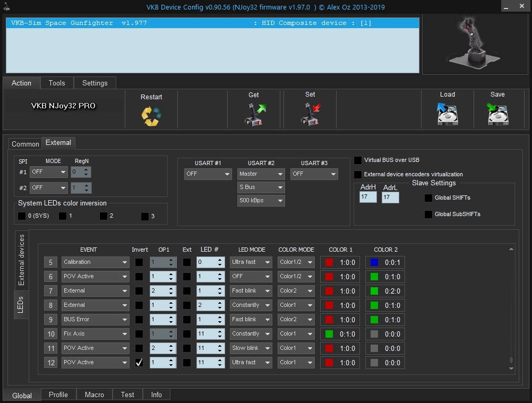Toggle 0 (SYS) LED color inversion
The image size is (532, 403).
(22, 216)
